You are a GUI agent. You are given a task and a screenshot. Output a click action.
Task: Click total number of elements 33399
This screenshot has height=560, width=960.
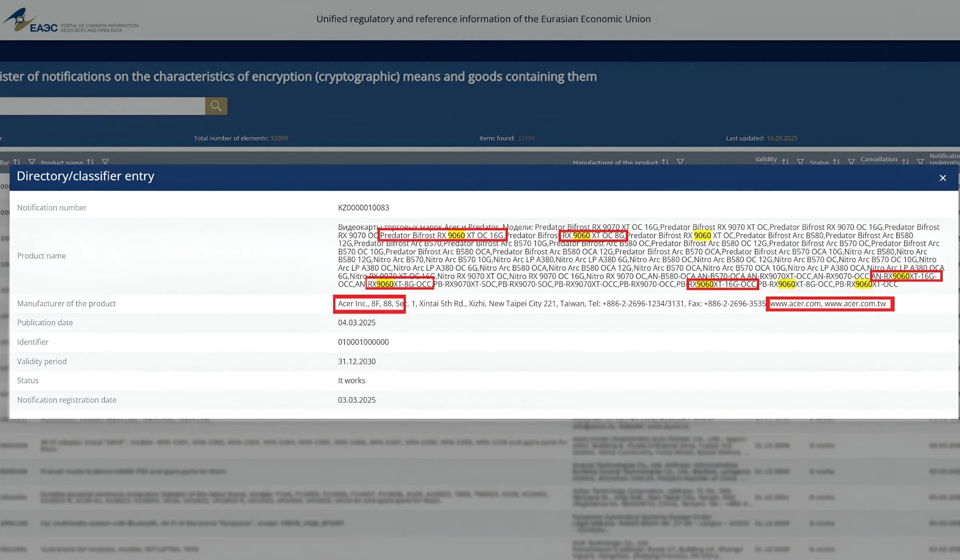pos(279,138)
